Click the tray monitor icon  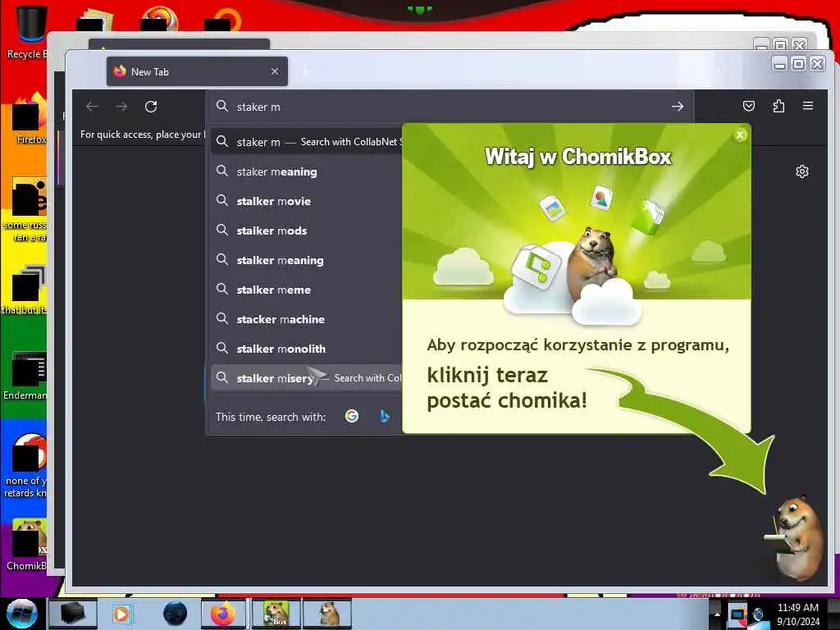(737, 614)
